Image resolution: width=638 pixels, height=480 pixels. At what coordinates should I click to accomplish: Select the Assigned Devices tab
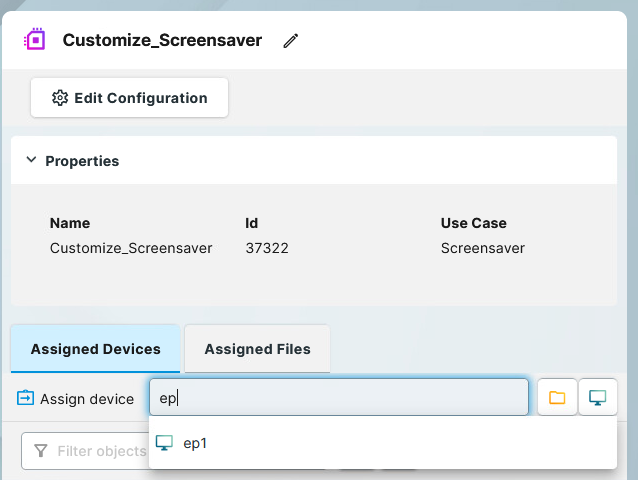coord(95,349)
